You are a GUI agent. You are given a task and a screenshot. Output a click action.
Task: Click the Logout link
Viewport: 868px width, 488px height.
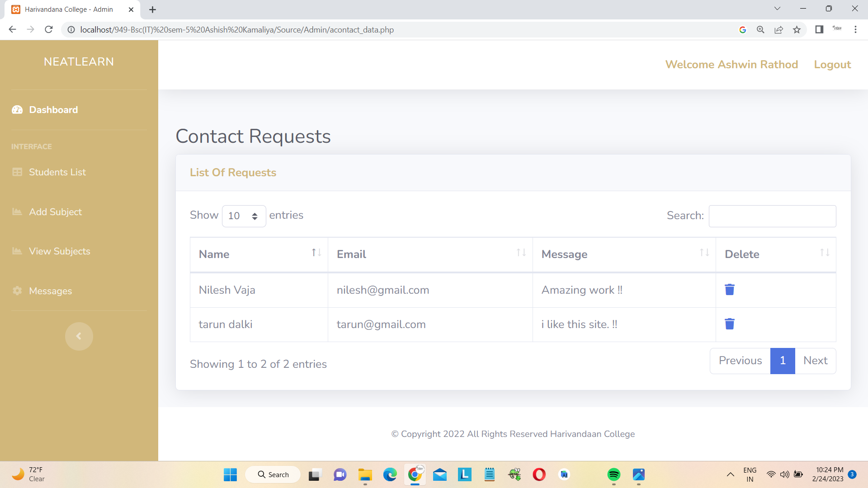[832, 65]
